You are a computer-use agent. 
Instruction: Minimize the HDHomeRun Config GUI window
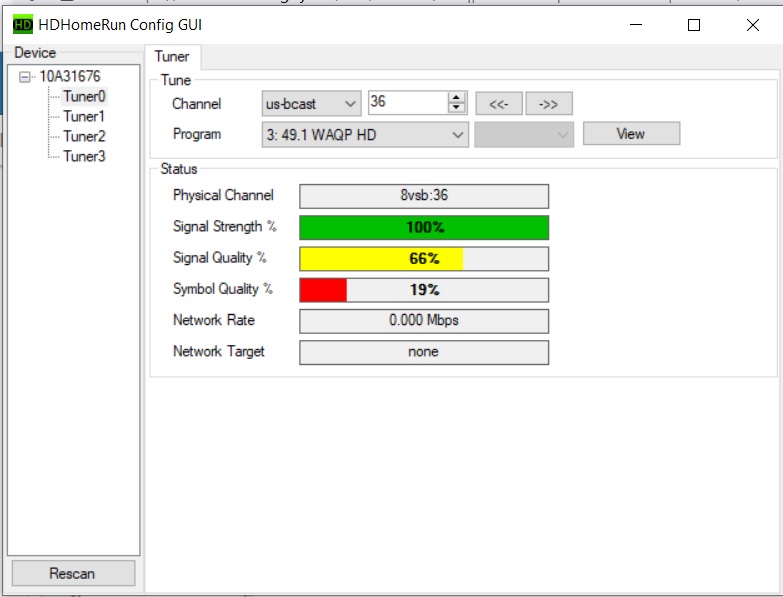(x=636, y=24)
